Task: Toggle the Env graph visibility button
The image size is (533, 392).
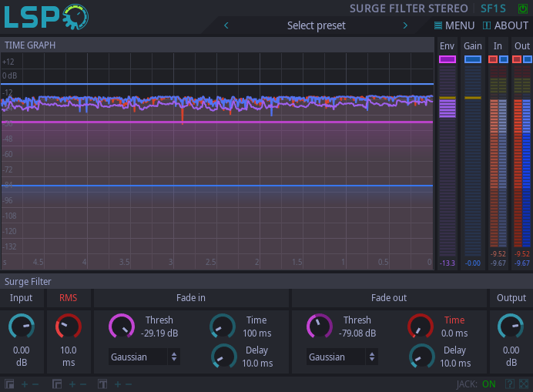Action: 447,59
